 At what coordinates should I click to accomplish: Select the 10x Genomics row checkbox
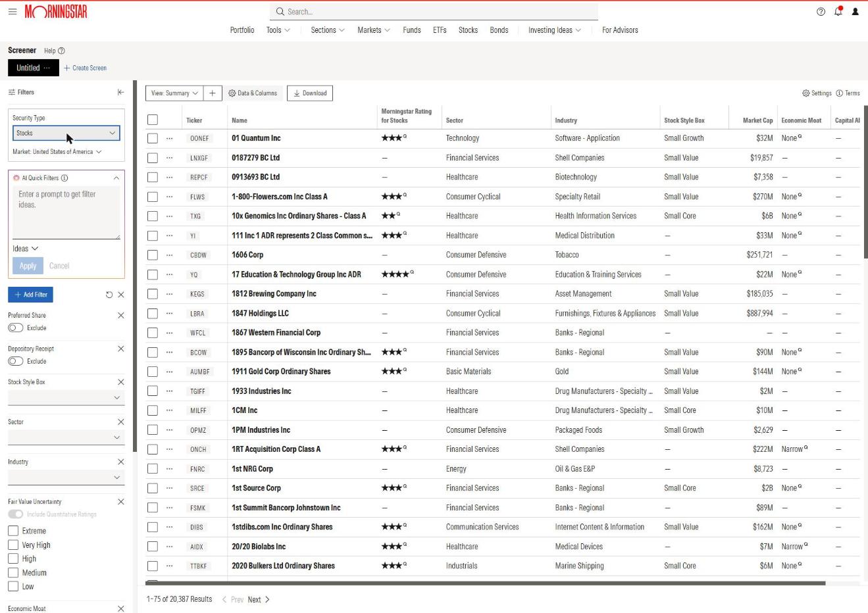click(x=153, y=216)
